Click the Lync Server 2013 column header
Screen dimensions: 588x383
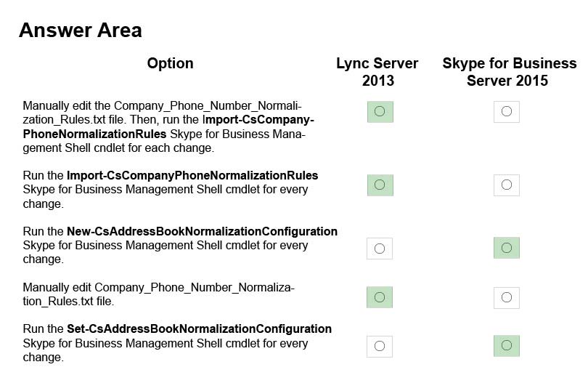pos(377,72)
